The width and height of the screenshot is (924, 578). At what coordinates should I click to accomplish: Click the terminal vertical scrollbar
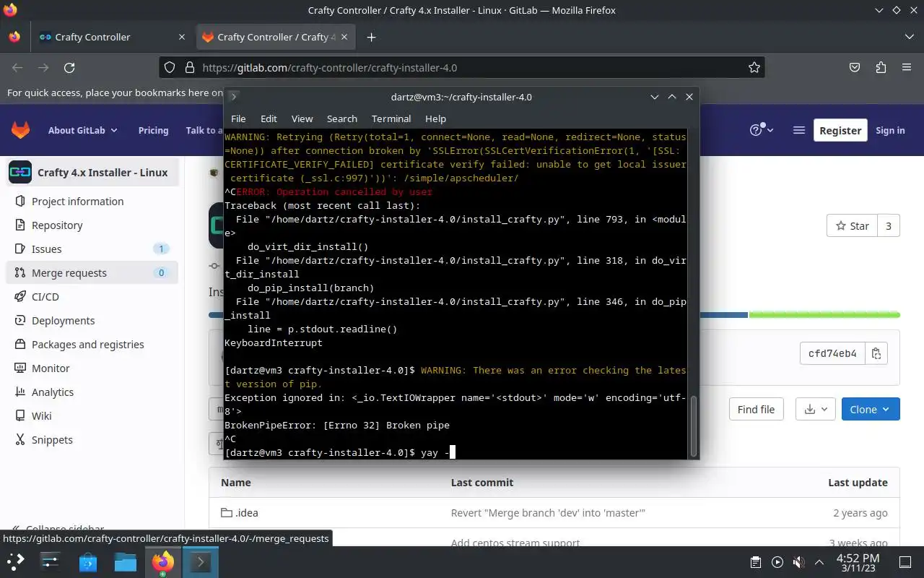pos(694,426)
